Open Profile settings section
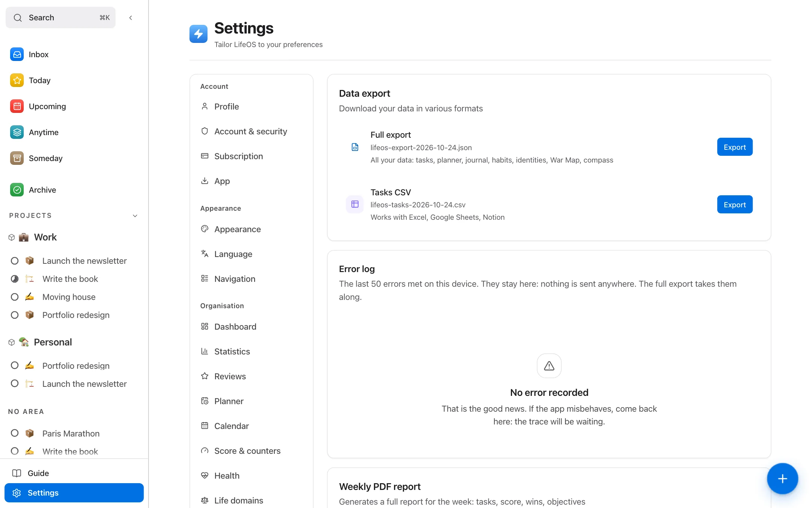 coord(251,106)
